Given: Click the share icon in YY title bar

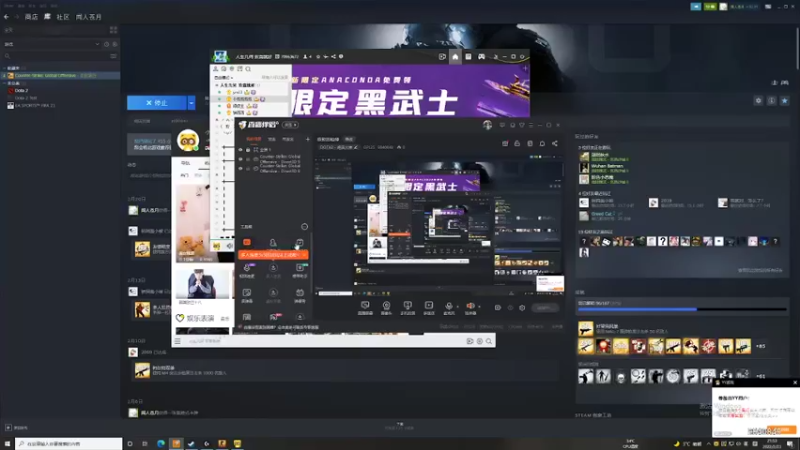Looking at the screenshot, I should pos(333,57).
